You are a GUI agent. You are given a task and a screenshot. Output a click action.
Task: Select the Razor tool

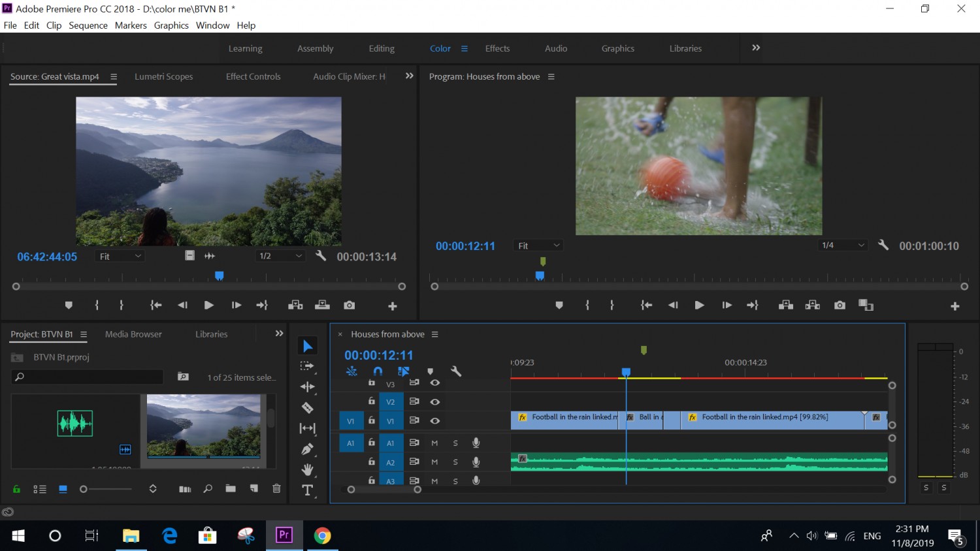tap(308, 408)
